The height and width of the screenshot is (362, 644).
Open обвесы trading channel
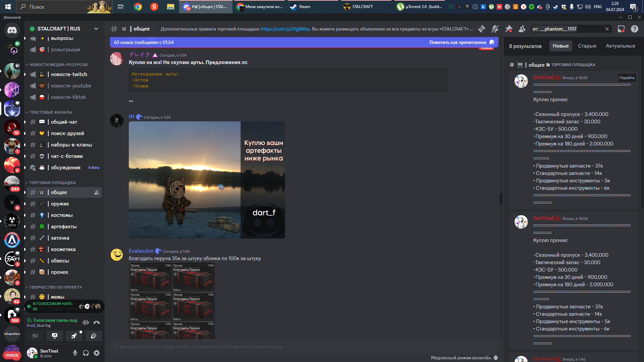[64, 261]
